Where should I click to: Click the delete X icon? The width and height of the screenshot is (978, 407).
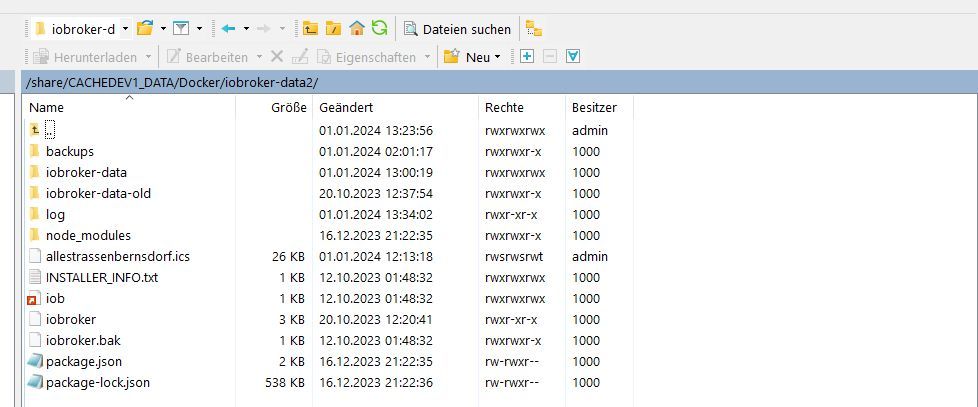coord(277,57)
